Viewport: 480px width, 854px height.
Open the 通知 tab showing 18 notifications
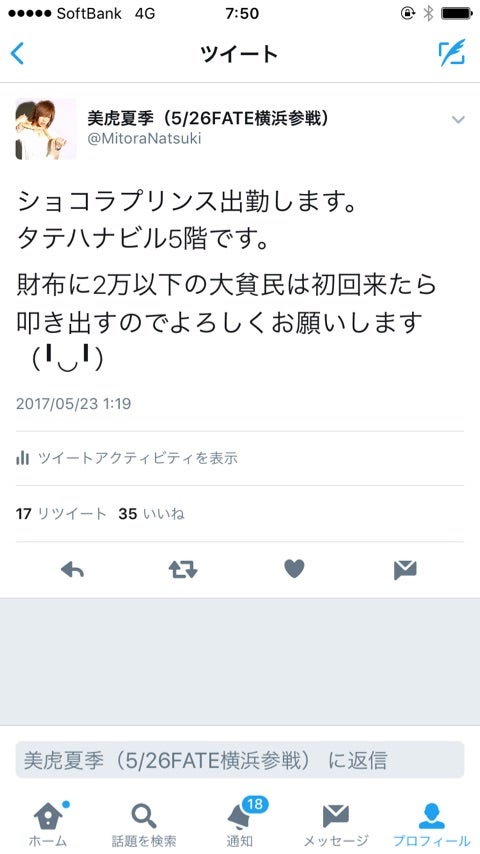[x=240, y=823]
